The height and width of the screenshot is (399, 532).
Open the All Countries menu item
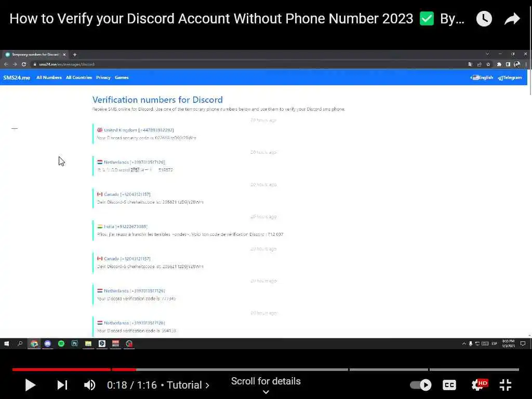pos(79,78)
